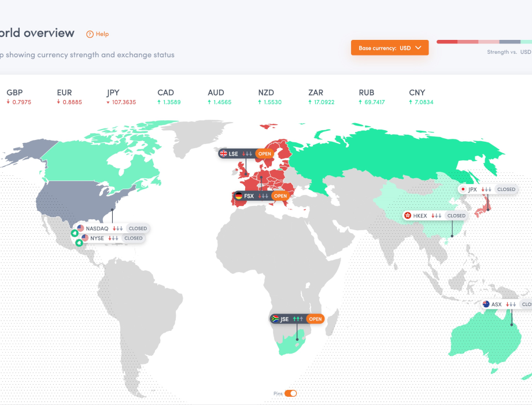Click the HKEX CLOSED status badge
The width and height of the screenshot is (532, 405).
(456, 216)
